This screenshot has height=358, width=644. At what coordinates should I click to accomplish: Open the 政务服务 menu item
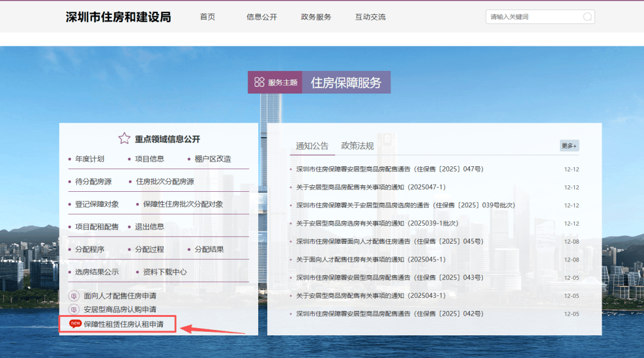pos(316,17)
